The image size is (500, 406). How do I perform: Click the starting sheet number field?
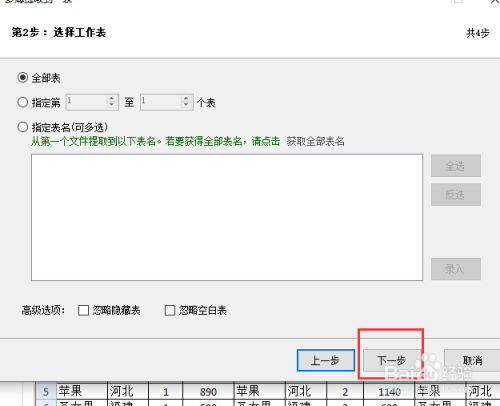[87, 102]
